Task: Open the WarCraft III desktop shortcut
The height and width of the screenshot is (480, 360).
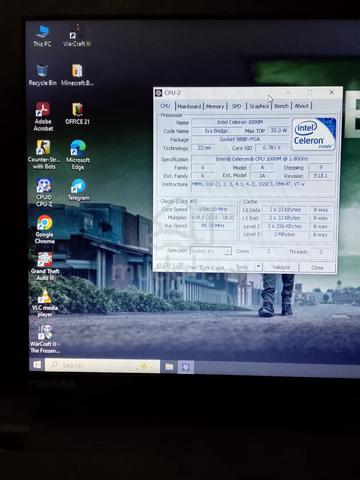Action: click(77, 37)
